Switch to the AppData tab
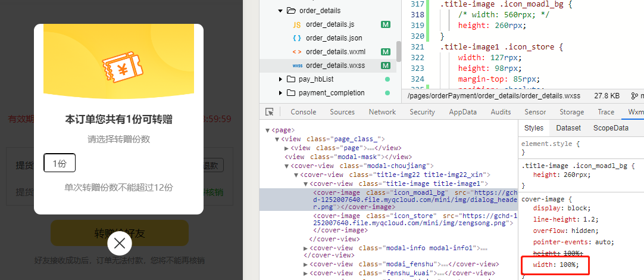 (x=463, y=112)
